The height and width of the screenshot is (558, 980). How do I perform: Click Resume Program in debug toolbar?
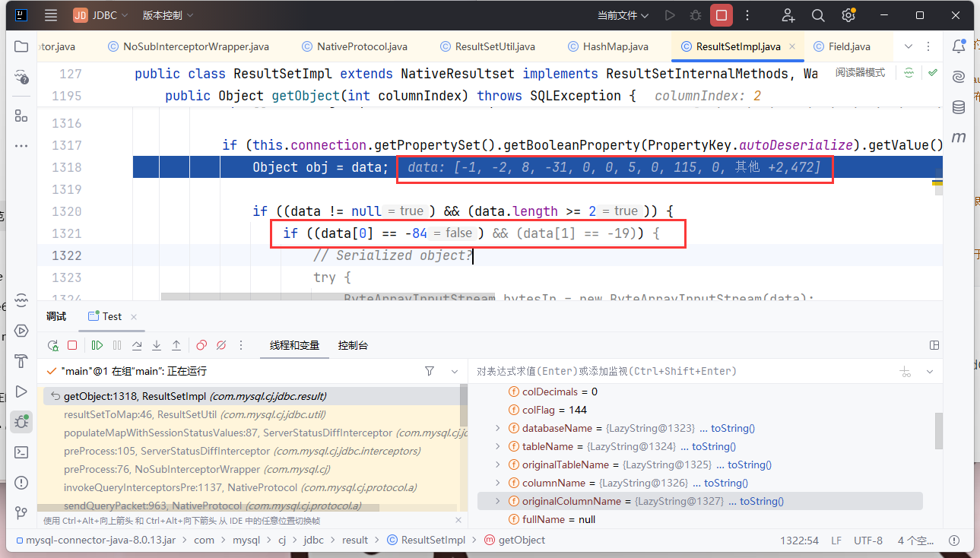97,345
